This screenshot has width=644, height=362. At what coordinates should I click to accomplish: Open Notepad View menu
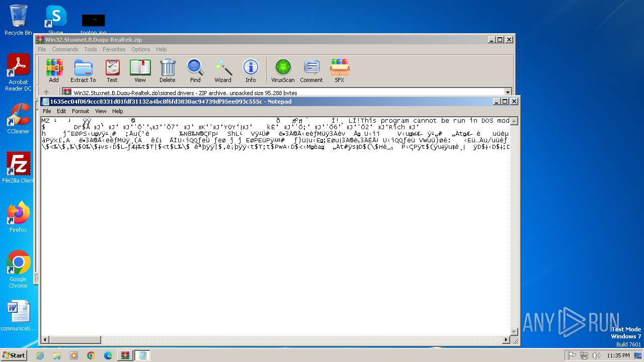(x=101, y=111)
